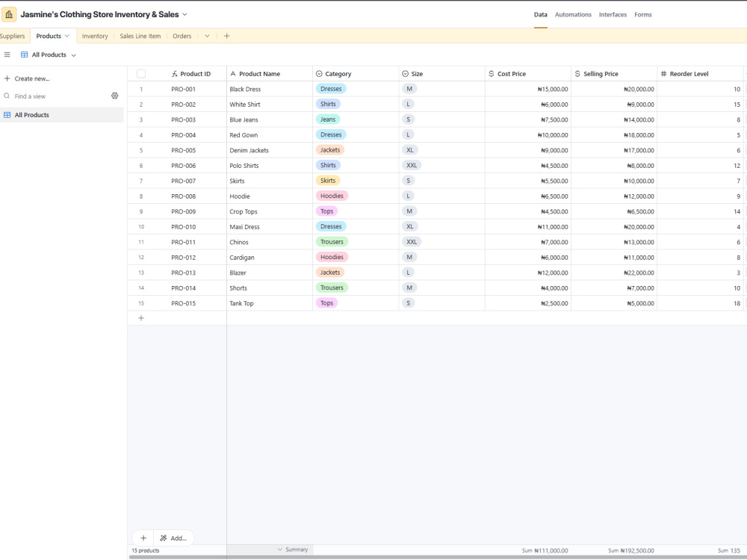747x560 pixels.
Task: Click the Hoodies tag for Cardigan
Action: [x=332, y=257]
